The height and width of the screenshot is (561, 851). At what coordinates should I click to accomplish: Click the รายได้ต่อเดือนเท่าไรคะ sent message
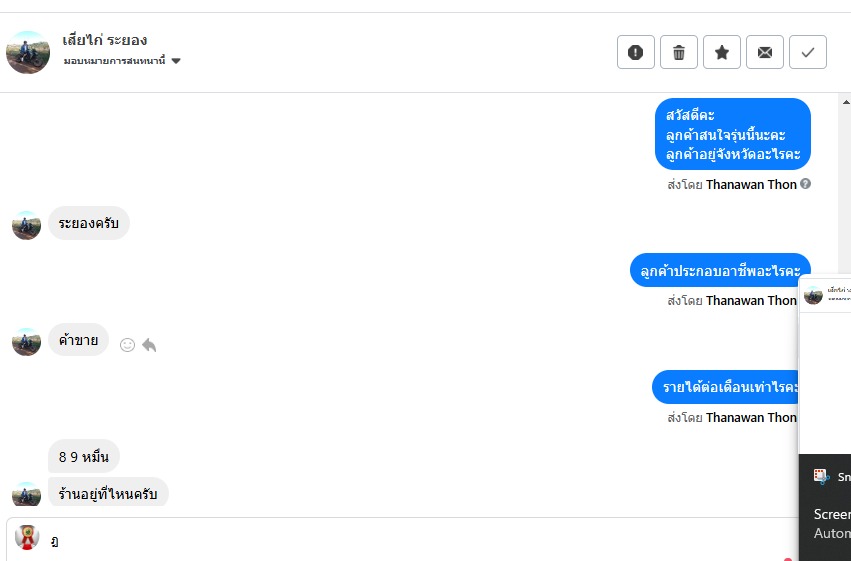click(729, 387)
